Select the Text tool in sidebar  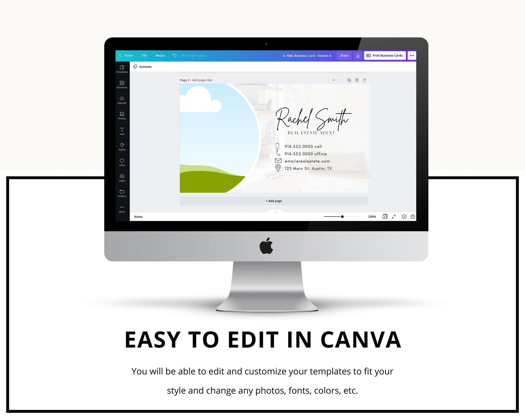122,131
